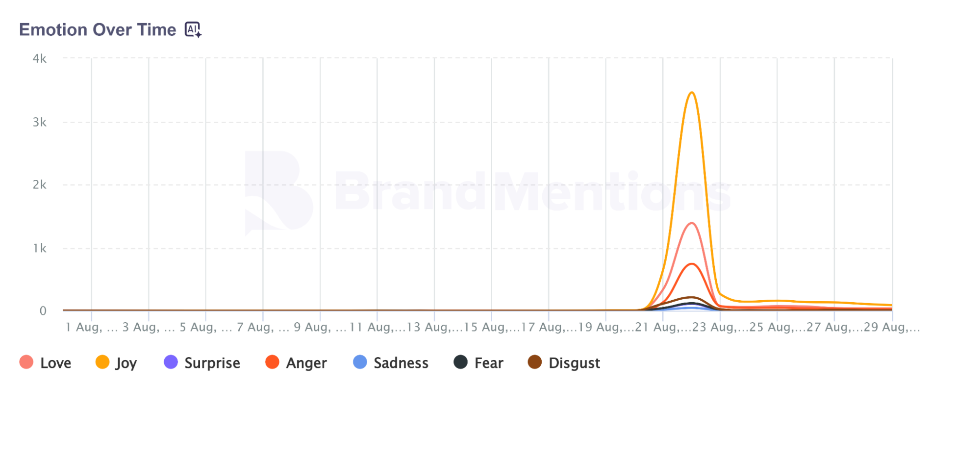Click the blue Sadness color dot

(360, 362)
